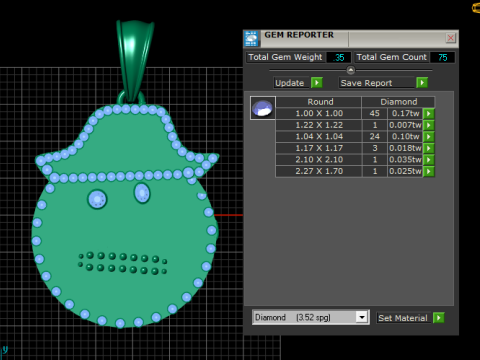Click the Total Gem Weight value .35
The height and width of the screenshot is (360, 480).
(x=338, y=57)
